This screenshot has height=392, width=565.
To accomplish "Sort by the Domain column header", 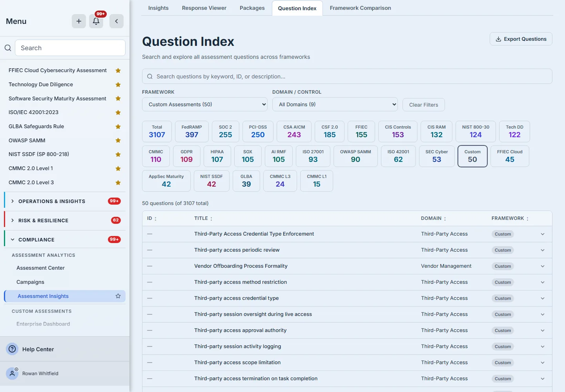I will point(434,218).
